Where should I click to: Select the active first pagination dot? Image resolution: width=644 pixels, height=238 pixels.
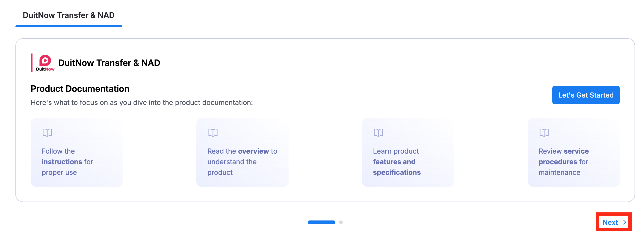[x=322, y=222]
